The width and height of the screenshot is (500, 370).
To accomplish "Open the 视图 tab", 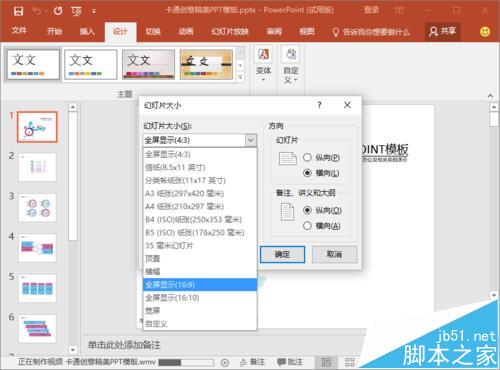I will tap(307, 31).
